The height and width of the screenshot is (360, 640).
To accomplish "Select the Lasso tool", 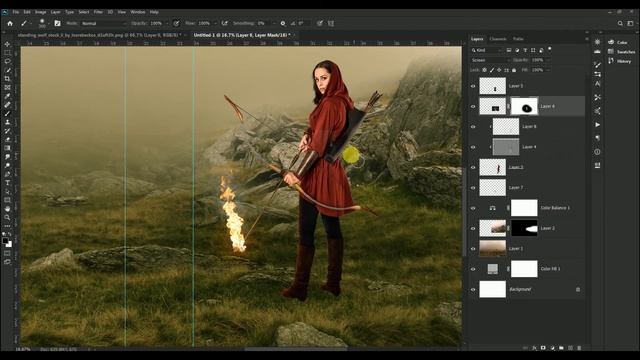I will (x=7, y=61).
